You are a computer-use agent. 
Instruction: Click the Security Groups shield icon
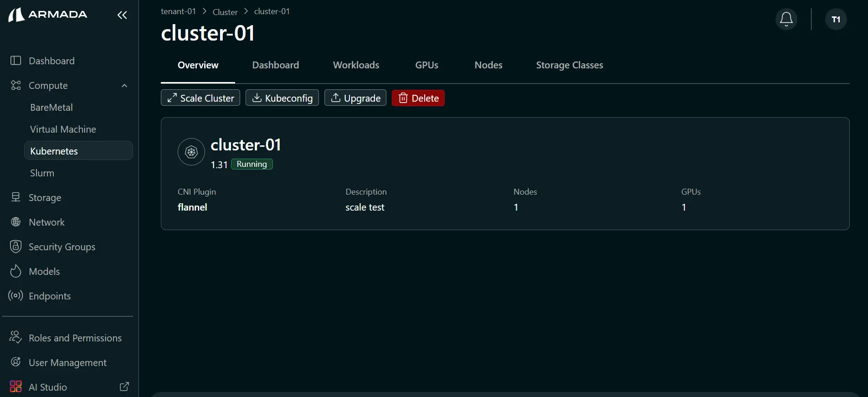point(16,247)
